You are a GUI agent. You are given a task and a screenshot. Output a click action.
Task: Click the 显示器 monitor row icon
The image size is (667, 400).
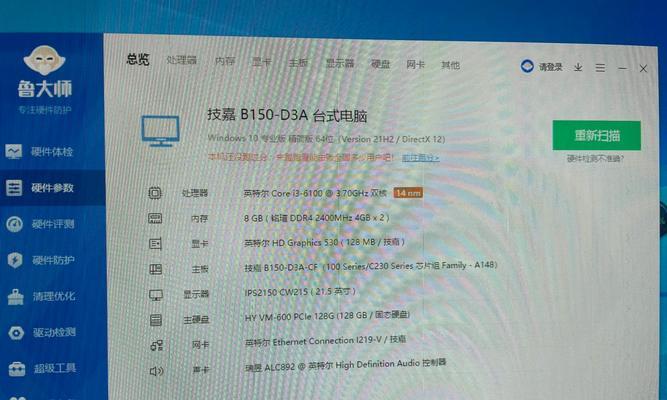[156, 294]
